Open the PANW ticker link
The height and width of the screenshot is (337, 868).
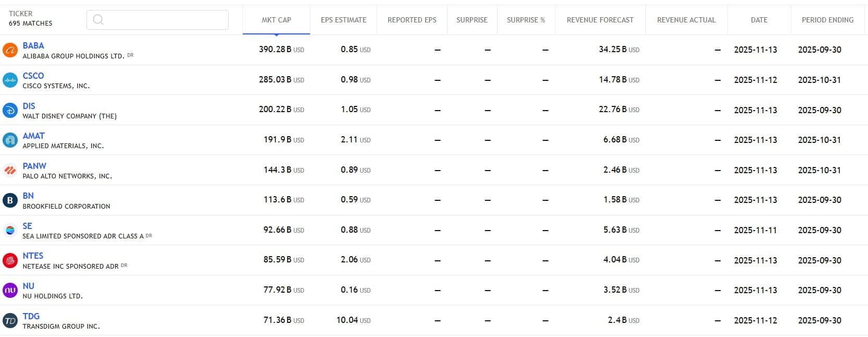[x=34, y=166]
